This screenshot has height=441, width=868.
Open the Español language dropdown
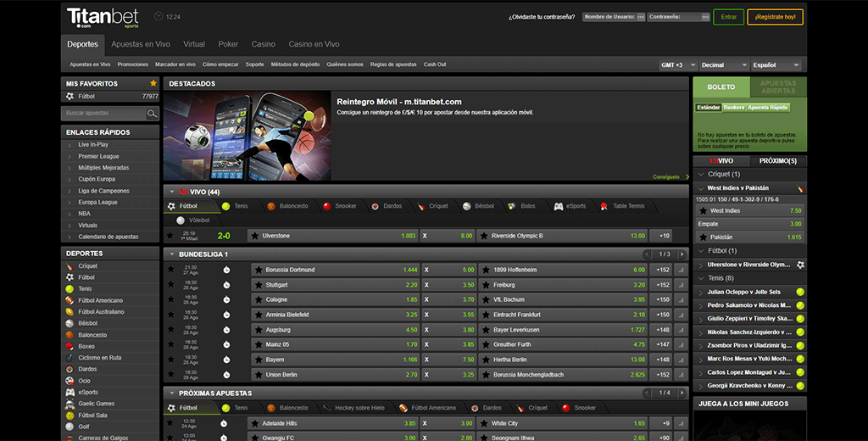point(776,64)
